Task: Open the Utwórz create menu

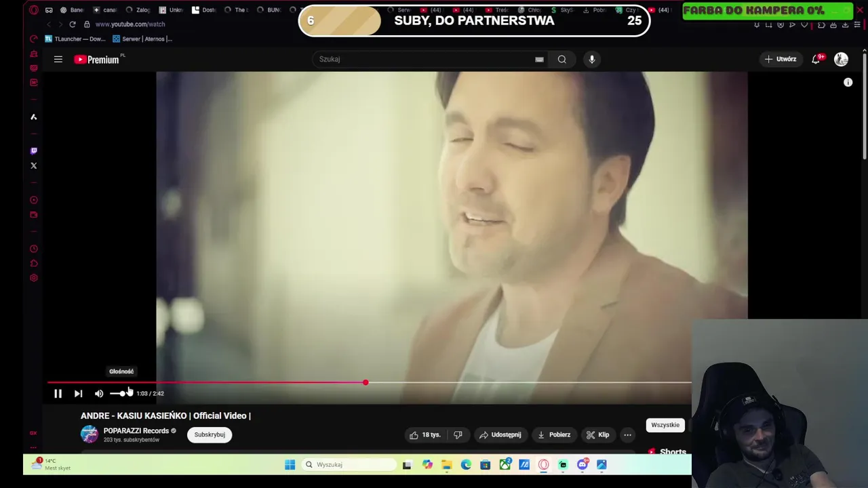Action: point(781,59)
